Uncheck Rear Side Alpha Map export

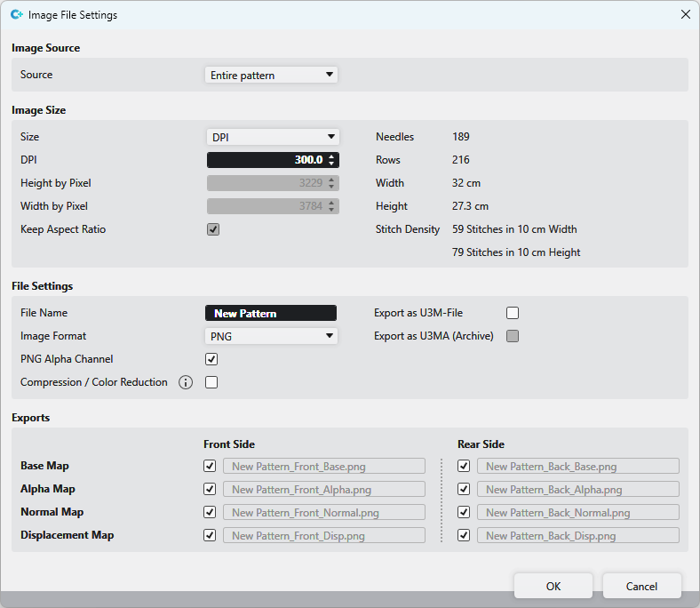tap(464, 489)
